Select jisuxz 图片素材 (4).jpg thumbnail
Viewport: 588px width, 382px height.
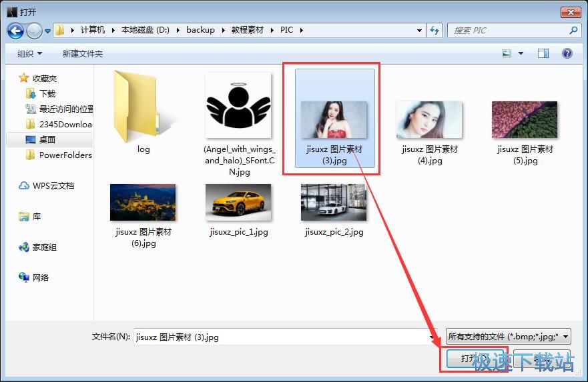(x=429, y=120)
